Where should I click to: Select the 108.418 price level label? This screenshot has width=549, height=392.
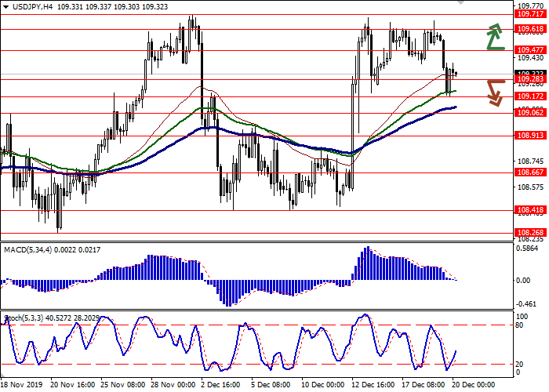(x=530, y=210)
